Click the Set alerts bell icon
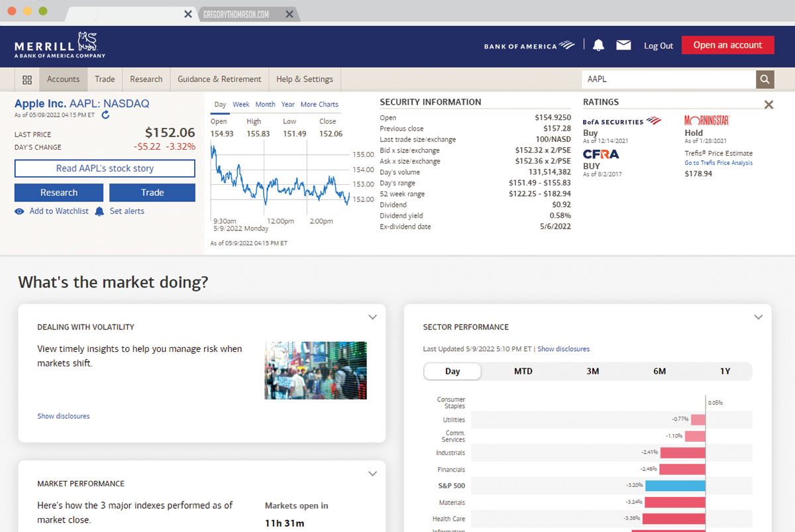This screenshot has width=795, height=532. point(99,211)
